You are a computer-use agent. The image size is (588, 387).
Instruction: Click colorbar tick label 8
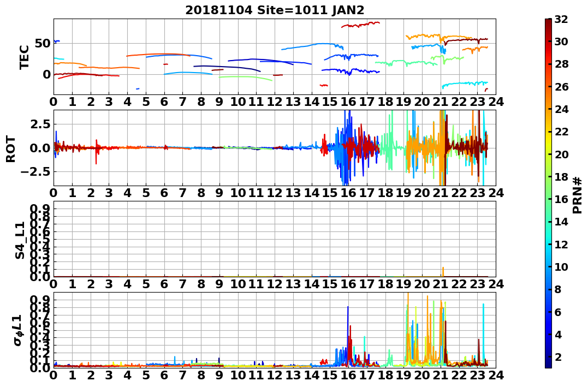click(x=557, y=289)
